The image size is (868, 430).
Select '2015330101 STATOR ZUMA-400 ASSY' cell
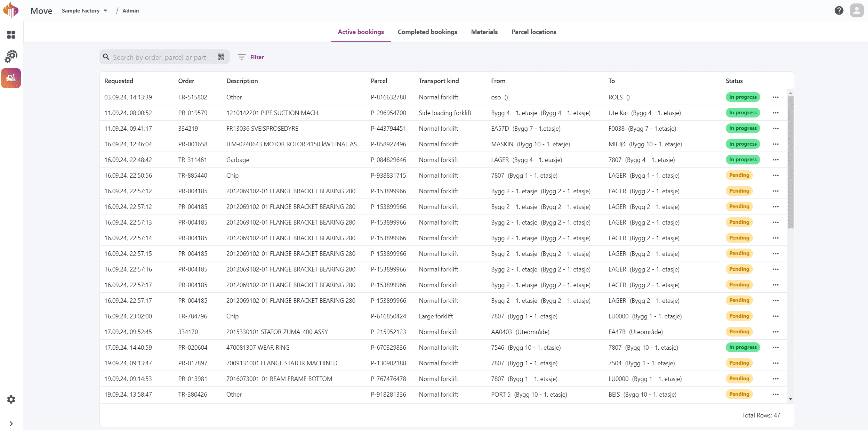click(x=277, y=332)
